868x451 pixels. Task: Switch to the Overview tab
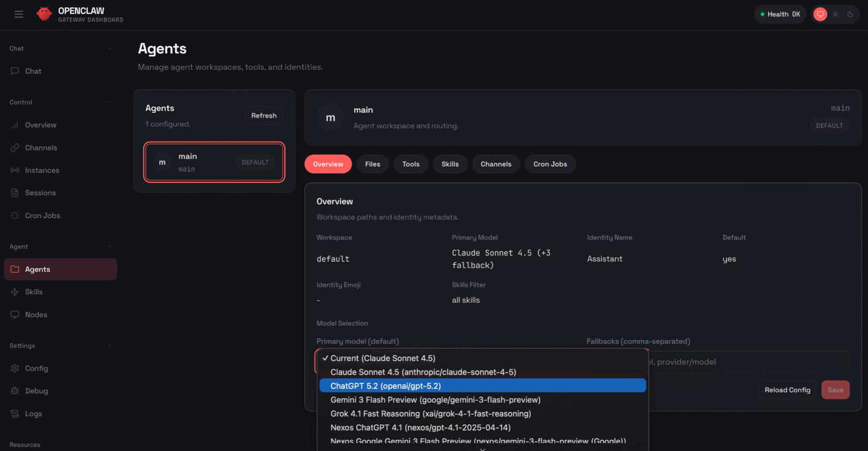point(328,164)
